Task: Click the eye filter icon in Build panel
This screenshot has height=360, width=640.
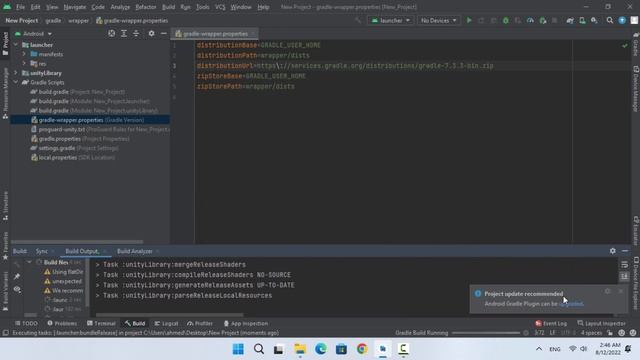Action: [x=17, y=289]
